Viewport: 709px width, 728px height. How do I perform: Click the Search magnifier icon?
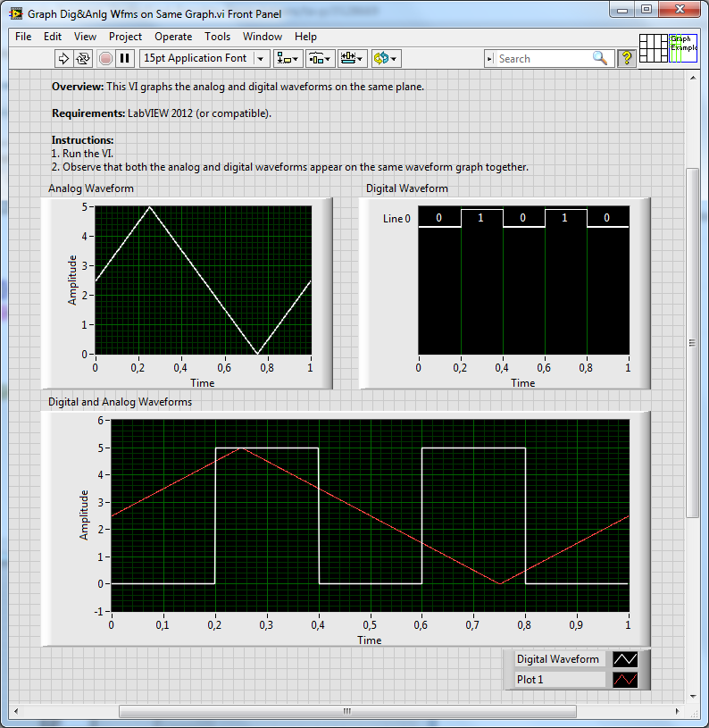[x=600, y=58]
